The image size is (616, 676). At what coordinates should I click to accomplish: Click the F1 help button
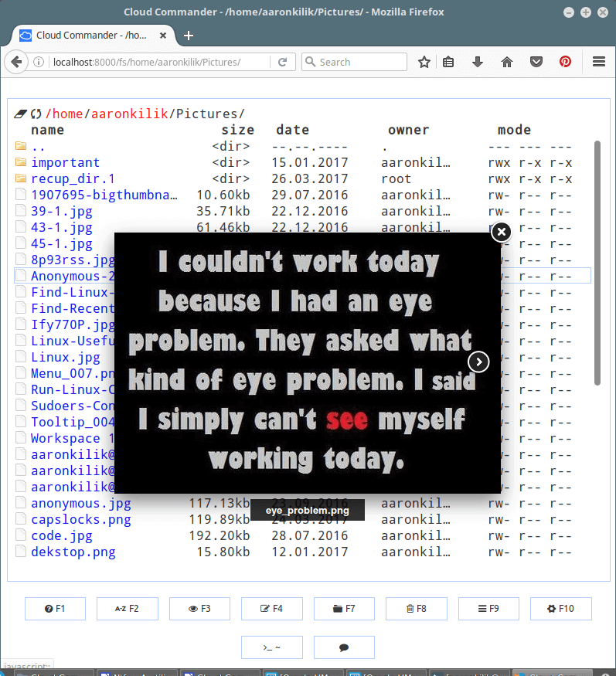[x=55, y=608]
